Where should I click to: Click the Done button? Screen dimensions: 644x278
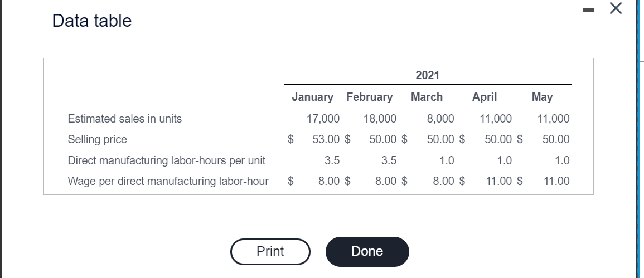click(x=367, y=251)
